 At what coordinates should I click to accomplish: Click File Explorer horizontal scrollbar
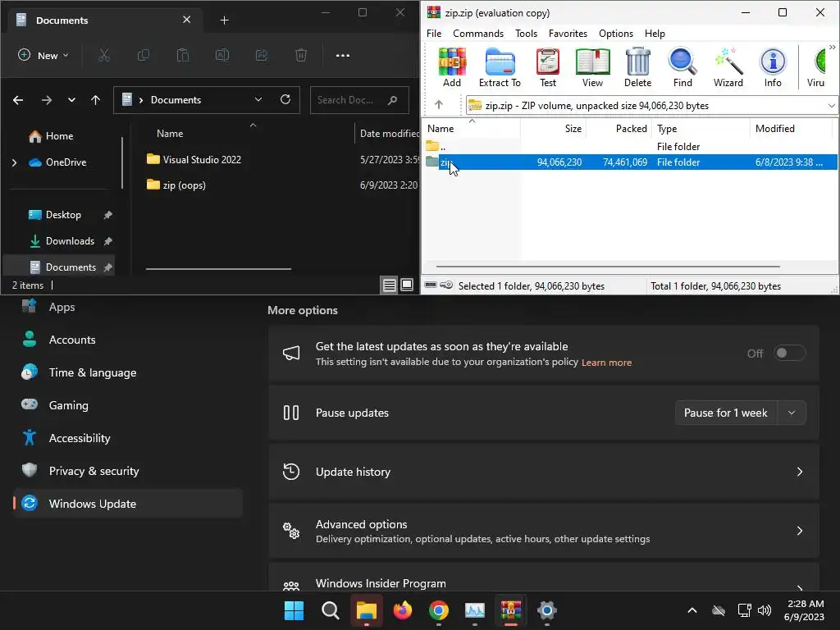click(x=218, y=269)
